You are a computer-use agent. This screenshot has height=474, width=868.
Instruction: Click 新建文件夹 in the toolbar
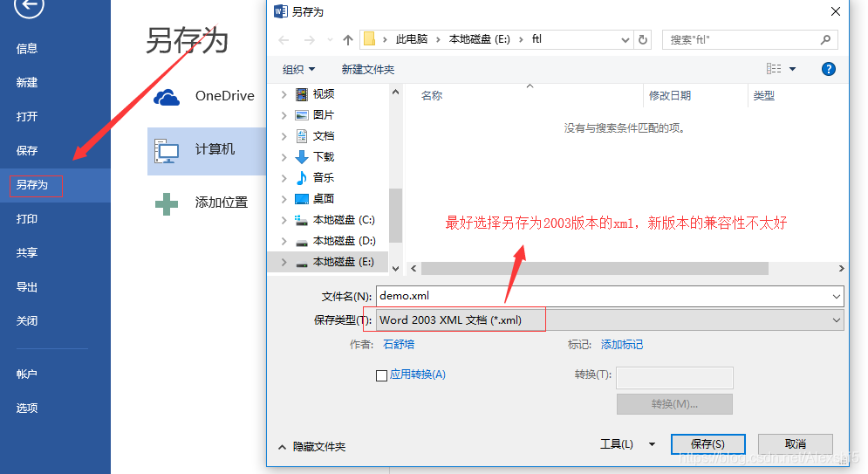coord(367,69)
